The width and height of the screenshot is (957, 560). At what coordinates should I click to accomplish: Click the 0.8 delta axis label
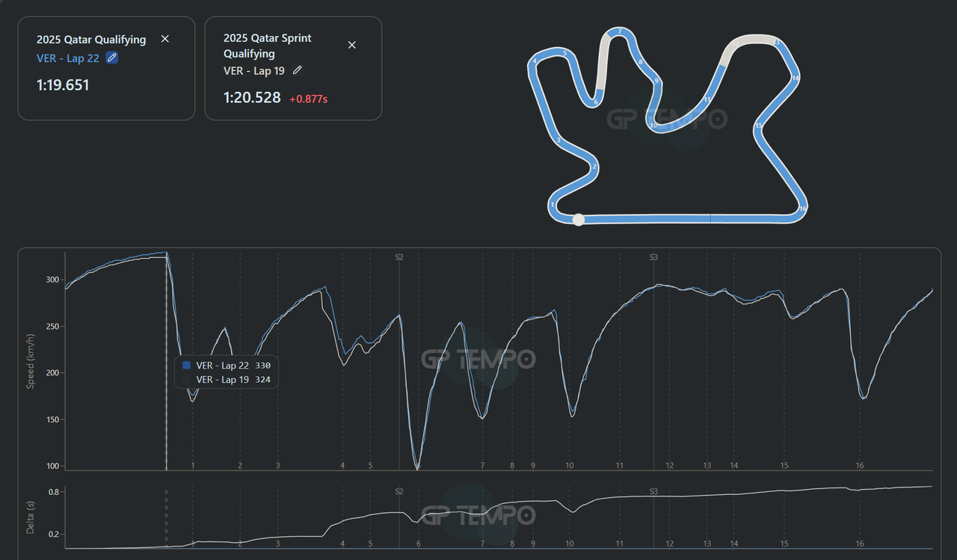coord(54,492)
